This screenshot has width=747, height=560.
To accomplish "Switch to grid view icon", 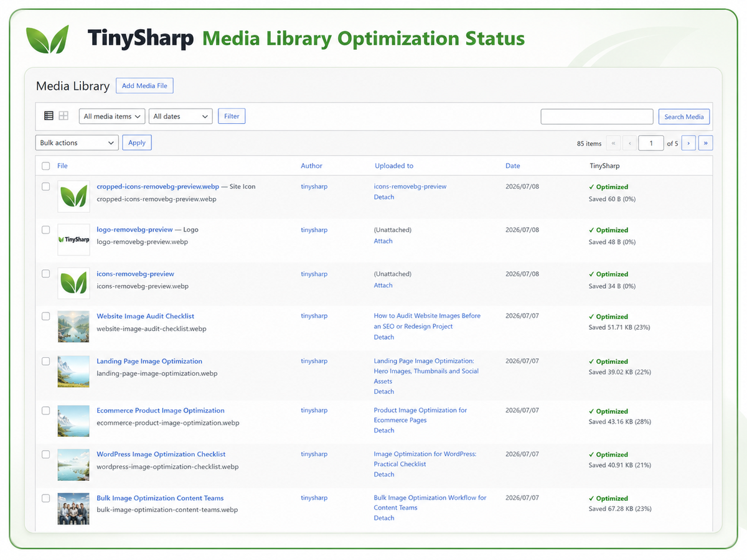I will pyautogui.click(x=63, y=116).
